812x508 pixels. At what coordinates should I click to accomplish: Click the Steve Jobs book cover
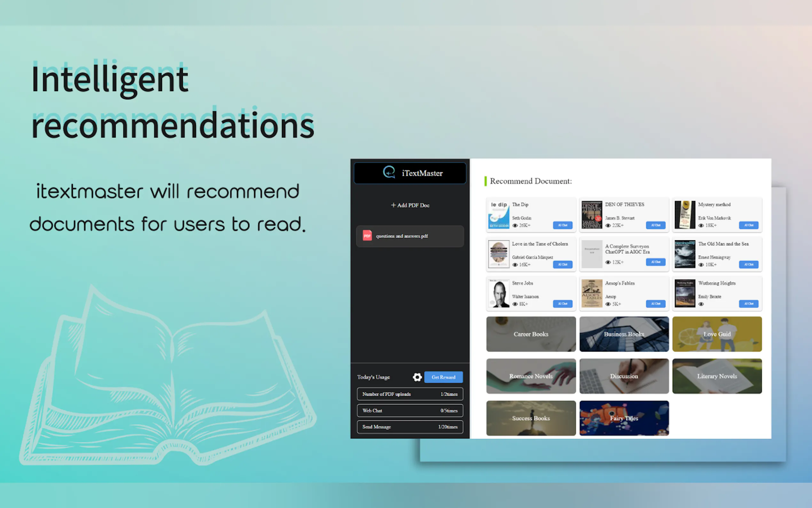[x=498, y=293]
